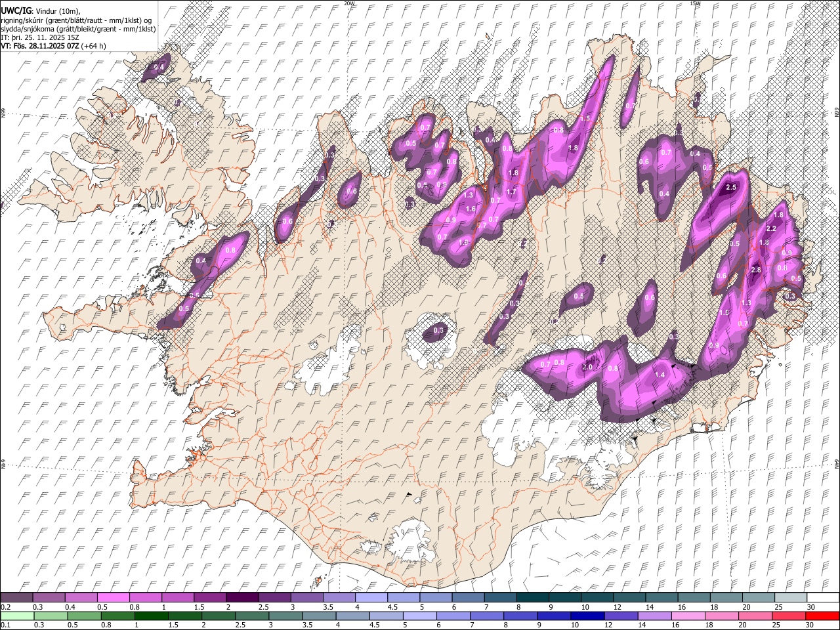Click the 0.1 label in the bottom legend row

[5, 625]
